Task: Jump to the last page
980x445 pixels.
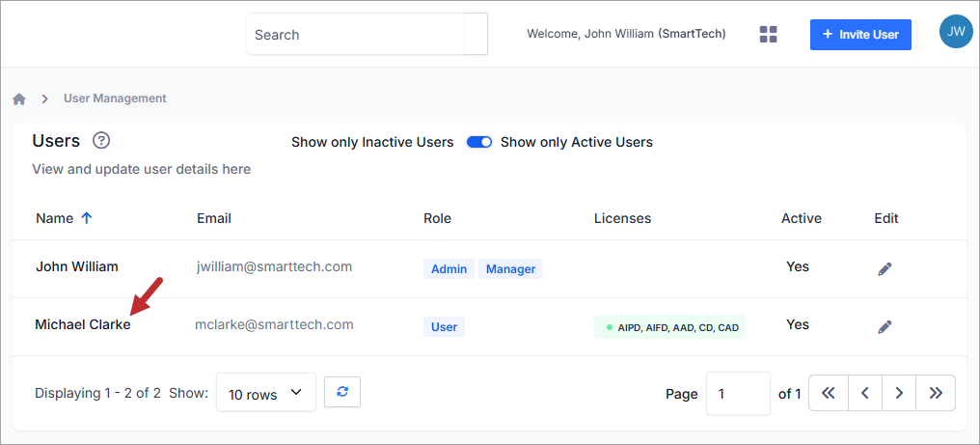Action: coord(936,393)
